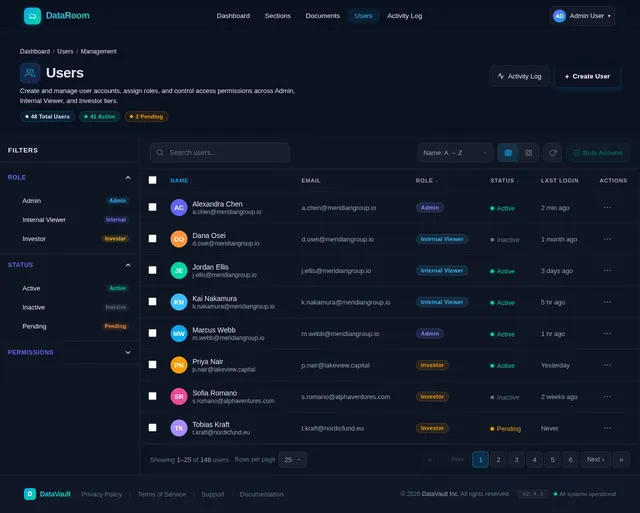Click Priya Nair's PN avatar

pyautogui.click(x=179, y=365)
